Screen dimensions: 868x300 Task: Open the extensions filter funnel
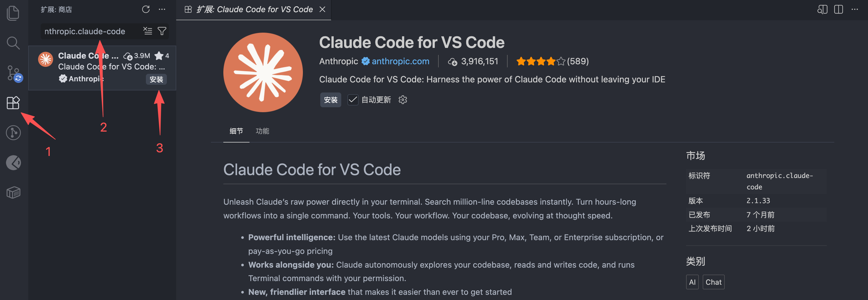click(162, 31)
